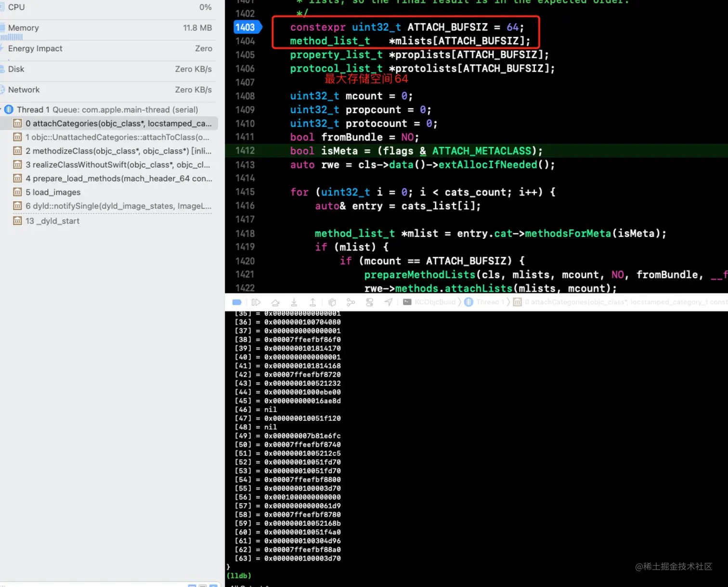Click the frame icon beside 5 load_images

point(17,192)
